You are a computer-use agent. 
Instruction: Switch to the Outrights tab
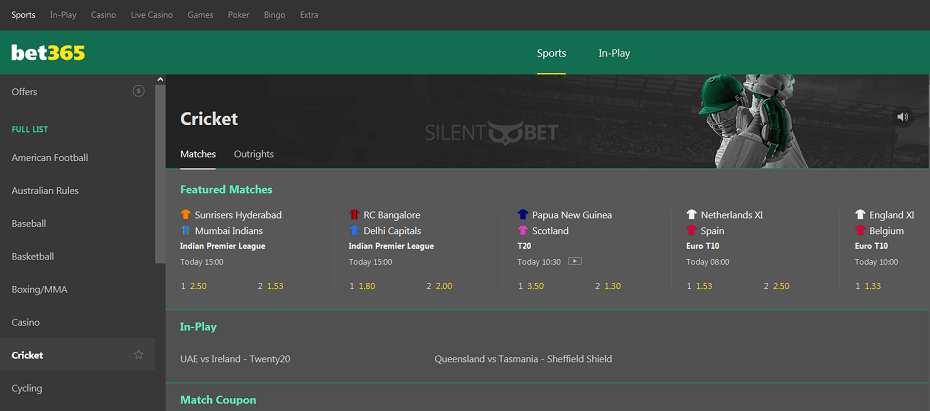(x=254, y=154)
